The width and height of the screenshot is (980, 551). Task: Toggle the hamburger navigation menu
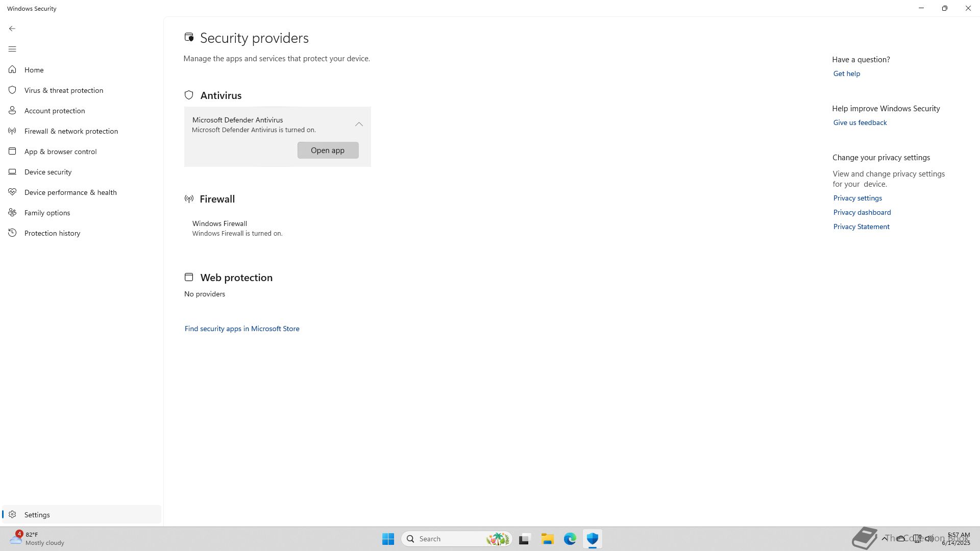pos(12,49)
